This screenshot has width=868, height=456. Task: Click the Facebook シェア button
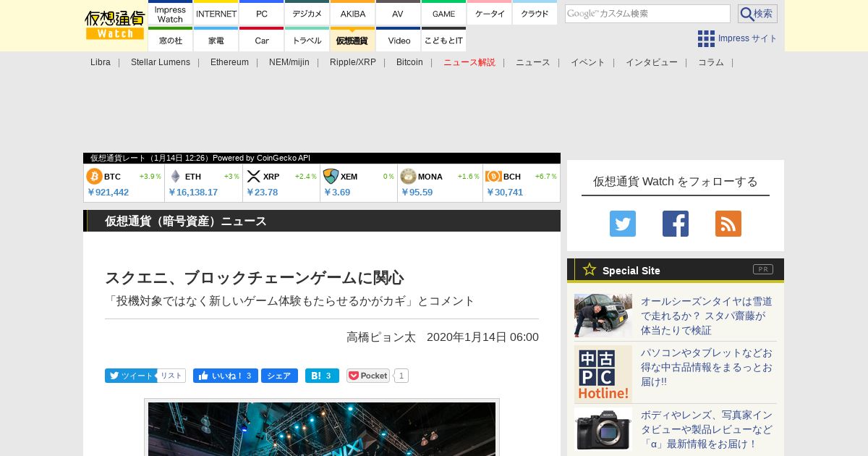click(x=279, y=376)
